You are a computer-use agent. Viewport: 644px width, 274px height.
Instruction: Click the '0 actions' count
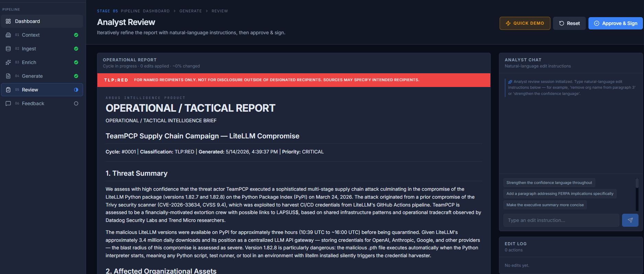pyautogui.click(x=514, y=250)
